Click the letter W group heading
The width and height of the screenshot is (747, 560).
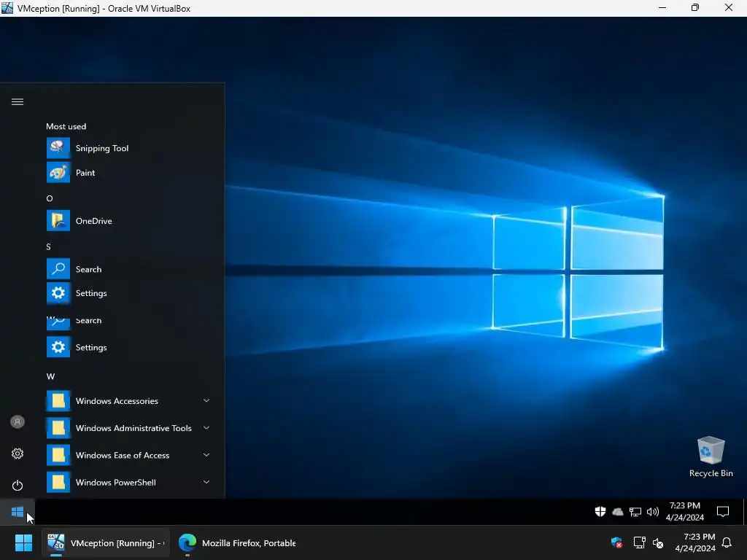[50, 377]
